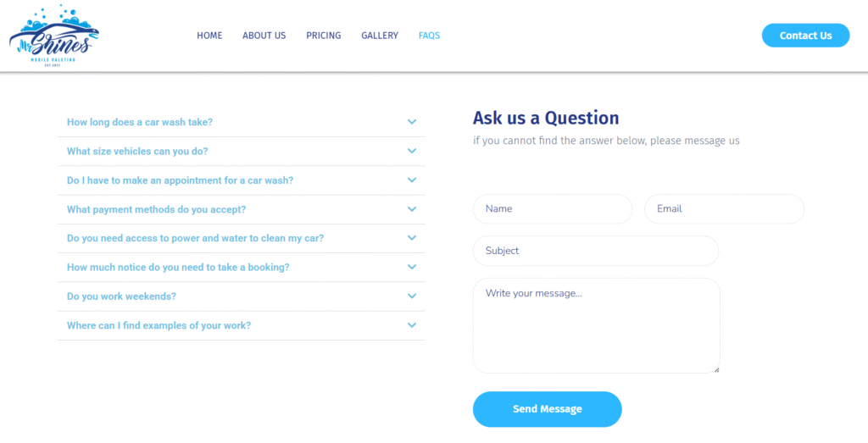Expand the payment methods chevron
The image size is (868, 443).
(412, 209)
